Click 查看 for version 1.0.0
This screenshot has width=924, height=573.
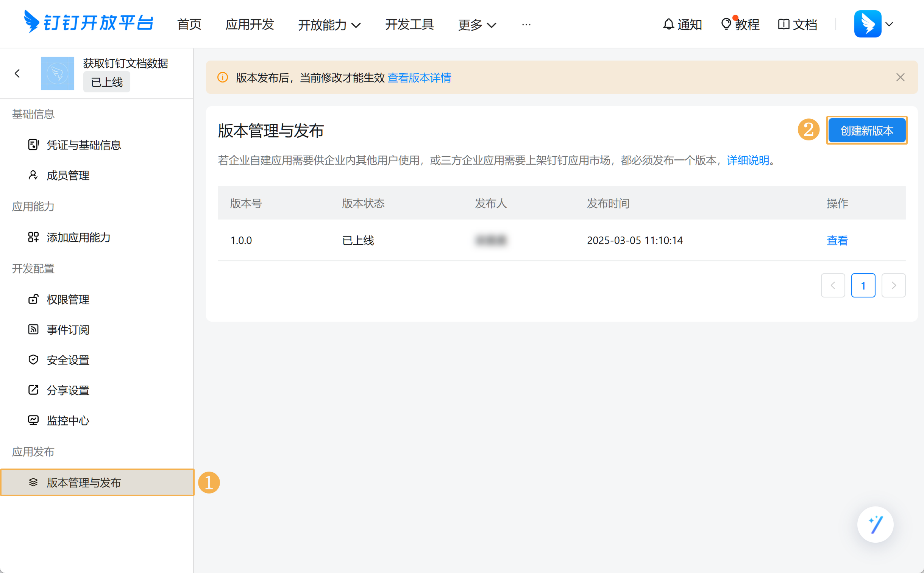pyautogui.click(x=837, y=240)
